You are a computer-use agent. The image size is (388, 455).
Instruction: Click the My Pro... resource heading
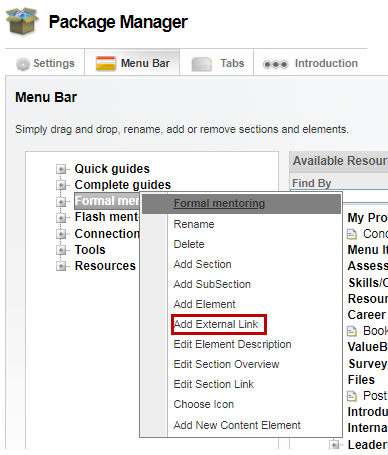367,218
